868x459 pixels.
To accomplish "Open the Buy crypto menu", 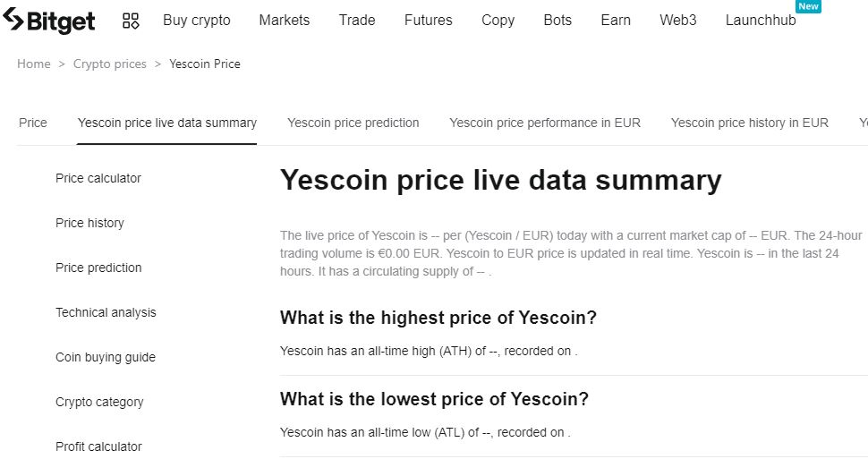I will 196,20.
